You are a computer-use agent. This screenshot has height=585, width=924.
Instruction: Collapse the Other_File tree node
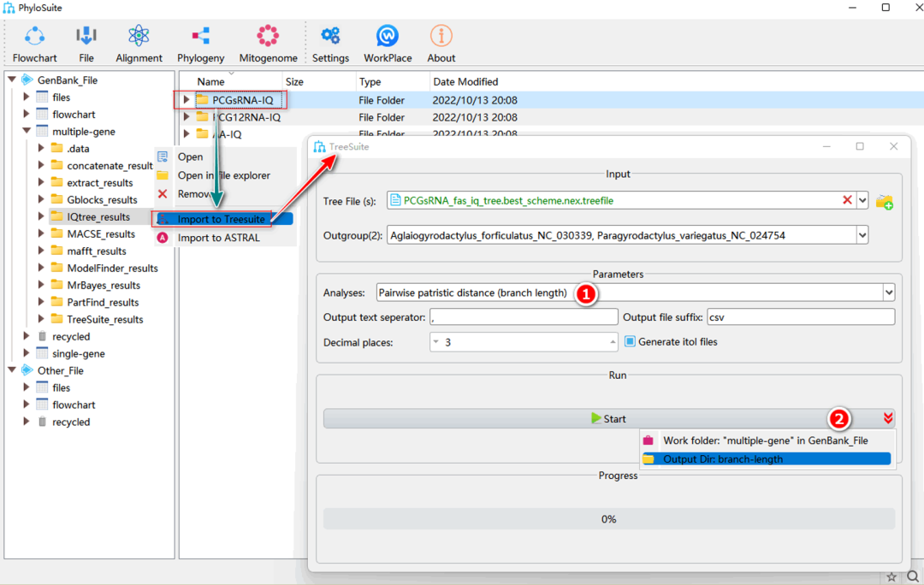(12, 370)
